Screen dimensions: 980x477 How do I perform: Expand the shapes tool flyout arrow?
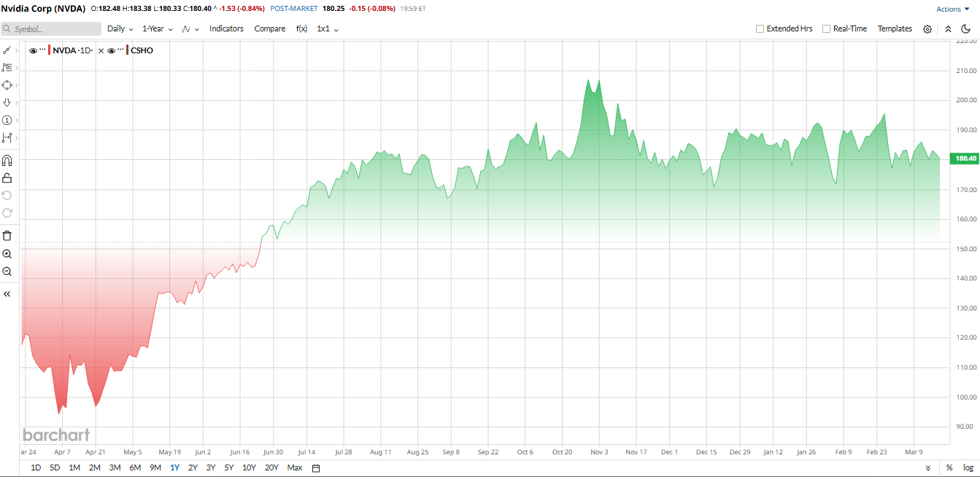17,85
